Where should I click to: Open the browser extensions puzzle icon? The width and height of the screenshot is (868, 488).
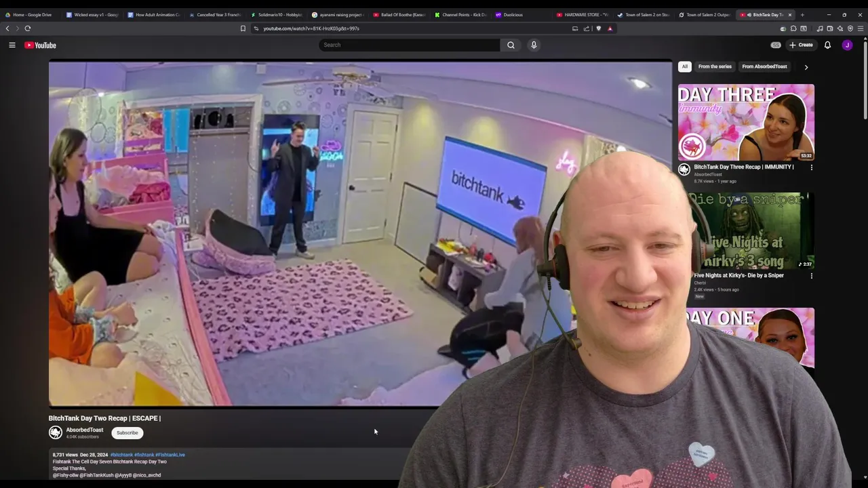pyautogui.click(x=793, y=28)
